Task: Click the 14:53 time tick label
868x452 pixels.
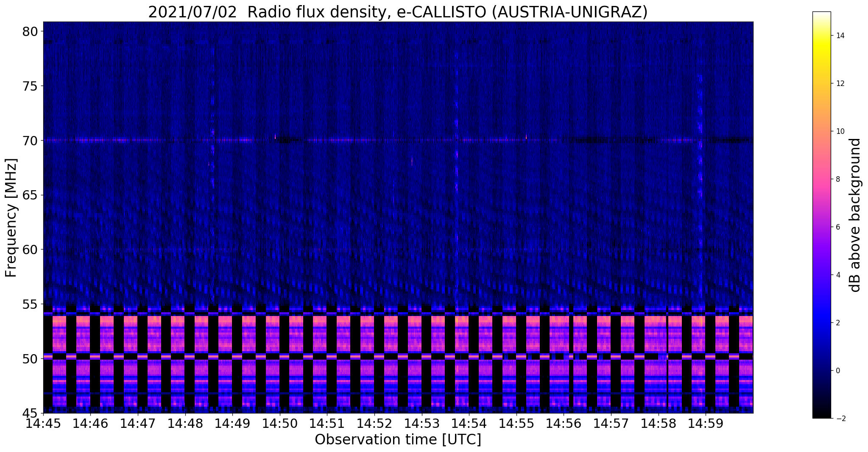Action: [422, 424]
